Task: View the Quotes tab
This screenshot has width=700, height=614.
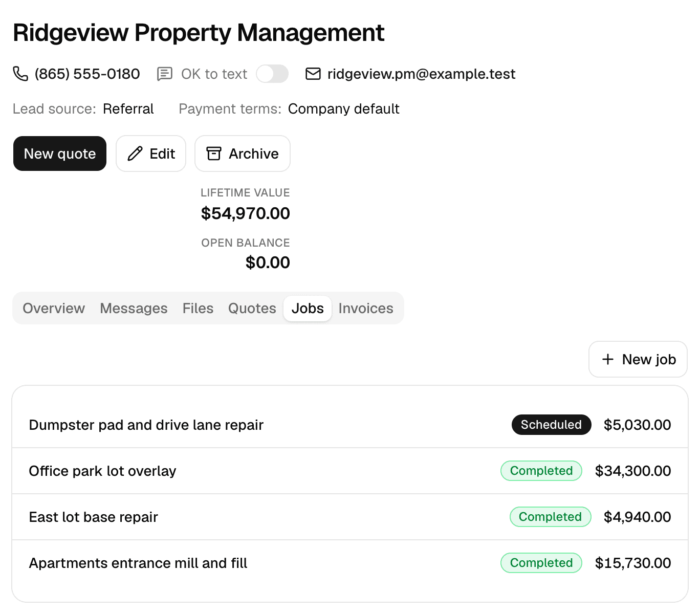Action: tap(252, 308)
